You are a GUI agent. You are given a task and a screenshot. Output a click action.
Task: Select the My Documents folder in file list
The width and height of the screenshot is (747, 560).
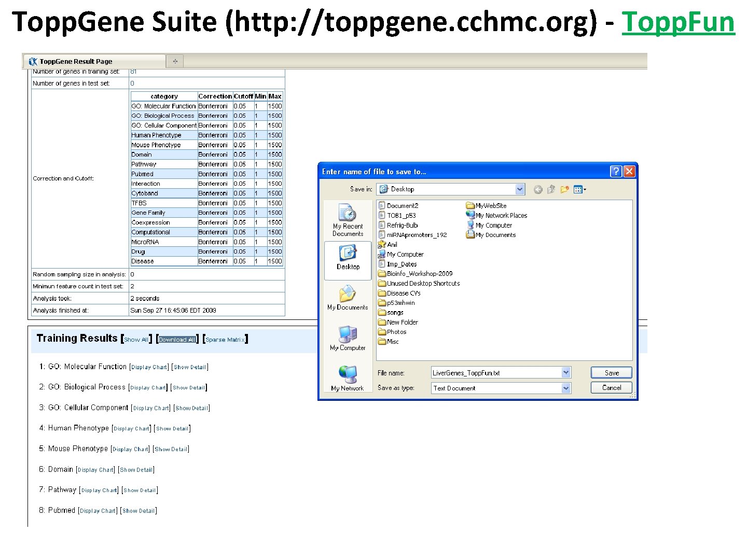[491, 235]
